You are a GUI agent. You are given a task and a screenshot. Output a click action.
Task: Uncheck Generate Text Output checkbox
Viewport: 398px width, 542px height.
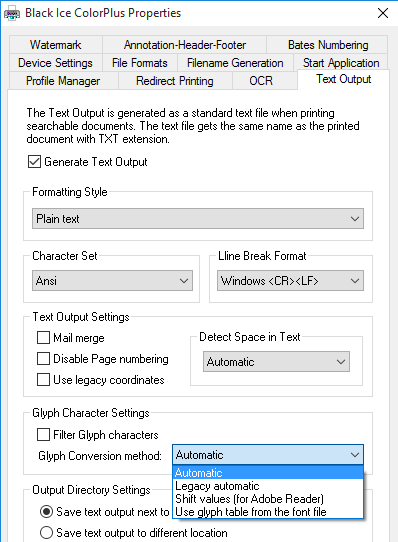pos(34,162)
